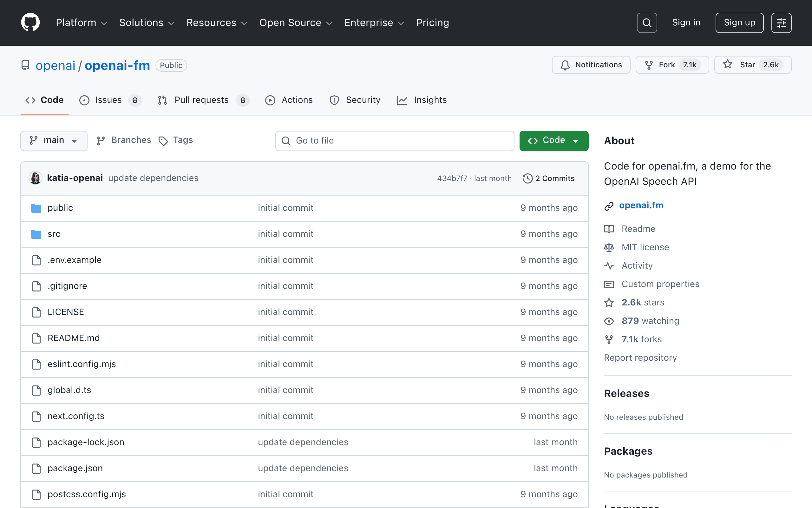Viewport: 812px width, 508px height.
Task: Click file icon beside next.config.ts
Action: pyautogui.click(x=36, y=416)
